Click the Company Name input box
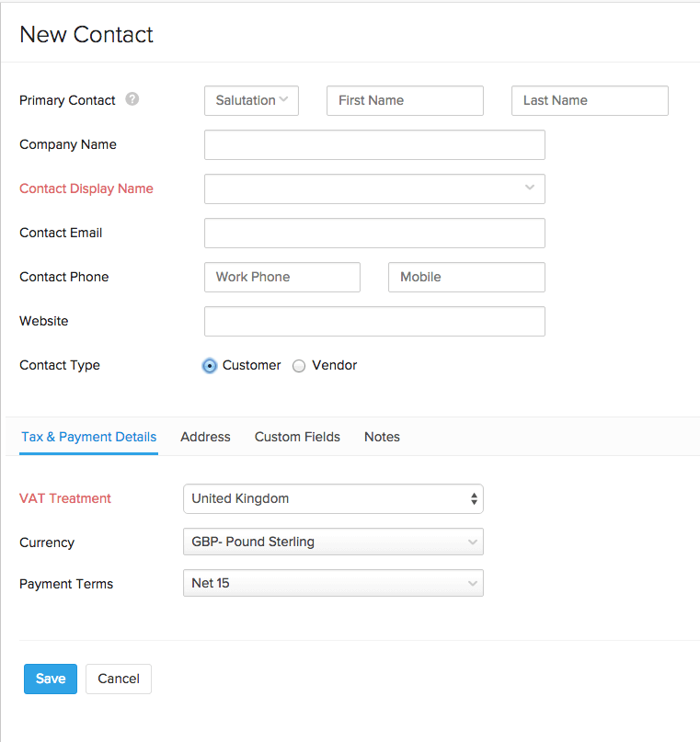Viewport: 700px width, 742px height. [374, 144]
